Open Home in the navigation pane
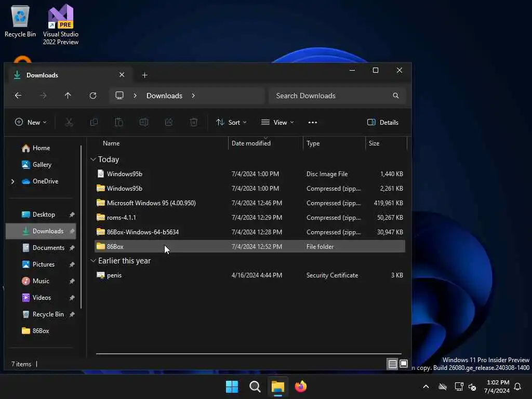532x399 pixels. click(x=41, y=148)
